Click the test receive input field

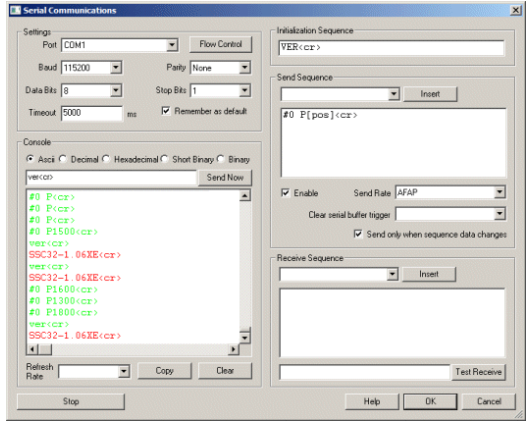pyautogui.click(x=365, y=372)
